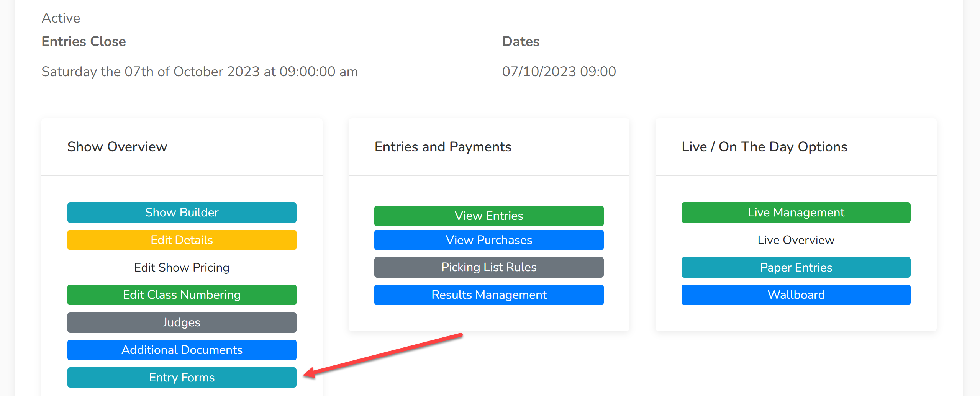Open Edit Class Numbering

(182, 295)
